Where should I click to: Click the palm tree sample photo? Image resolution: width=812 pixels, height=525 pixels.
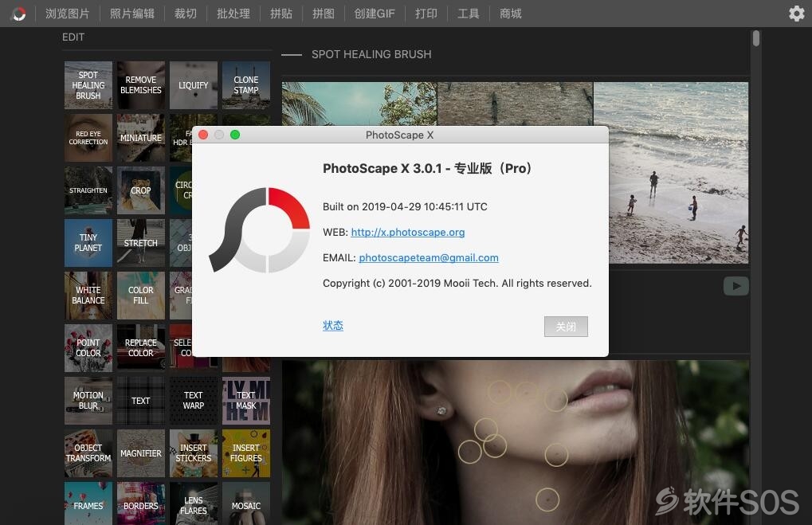point(359,104)
